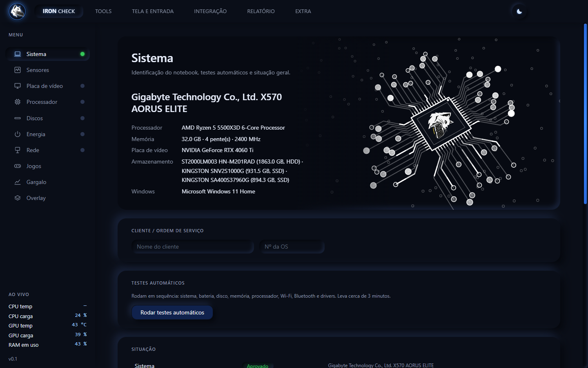
Task: Open the EXTRA tab
Action: tap(303, 11)
